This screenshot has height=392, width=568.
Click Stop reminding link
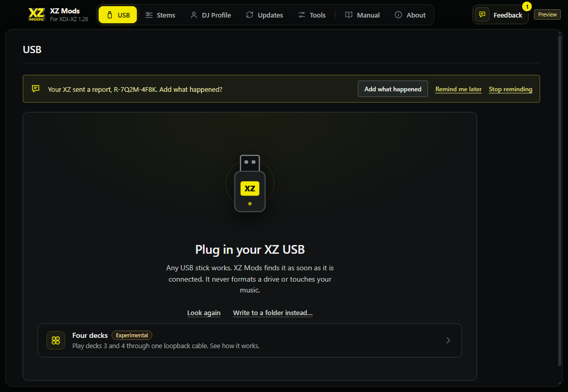pyautogui.click(x=510, y=89)
